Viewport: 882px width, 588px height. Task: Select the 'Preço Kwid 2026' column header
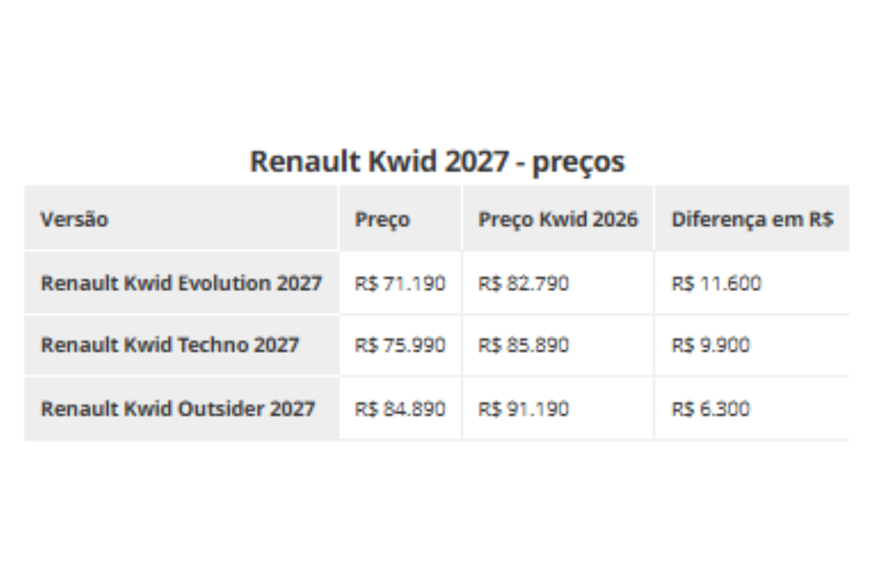pyautogui.click(x=558, y=220)
